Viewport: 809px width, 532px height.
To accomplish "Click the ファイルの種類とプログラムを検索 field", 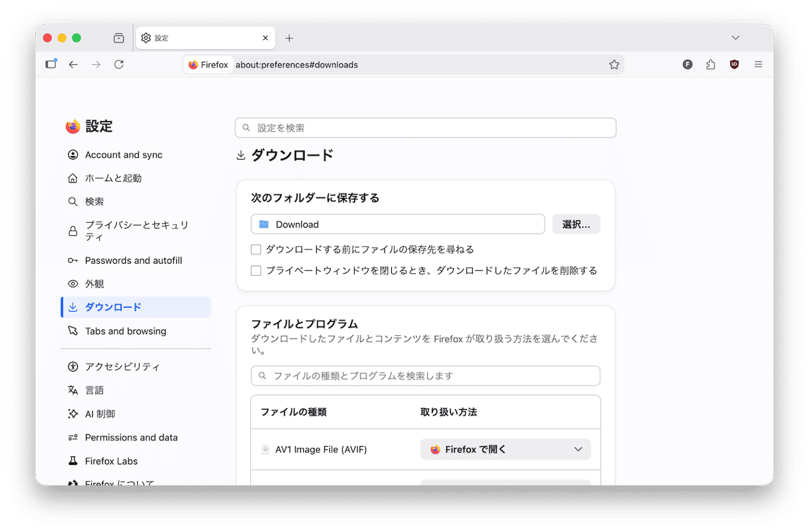I will pyautogui.click(x=426, y=376).
